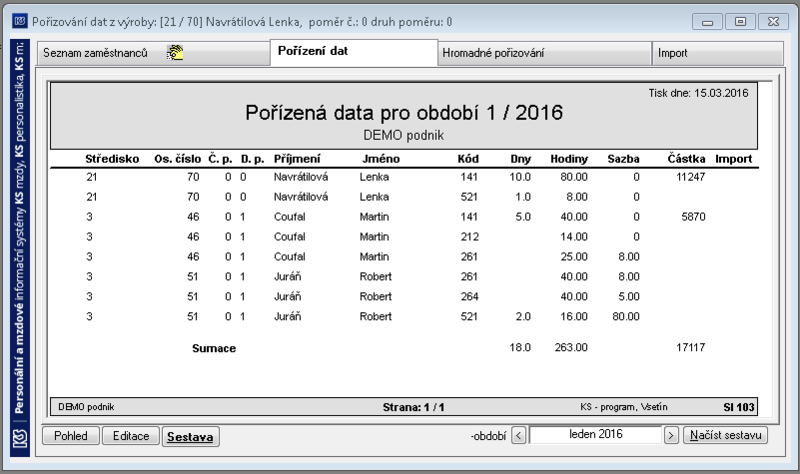Screen dimensions: 800x474
Task: Click the Hodiny column header
Action: [x=569, y=159]
